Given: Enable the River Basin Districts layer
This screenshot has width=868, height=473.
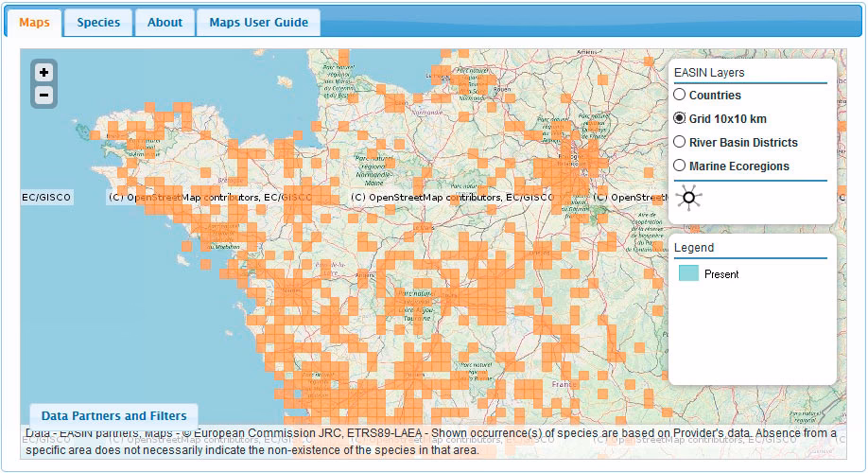Looking at the screenshot, I should pyautogui.click(x=680, y=142).
